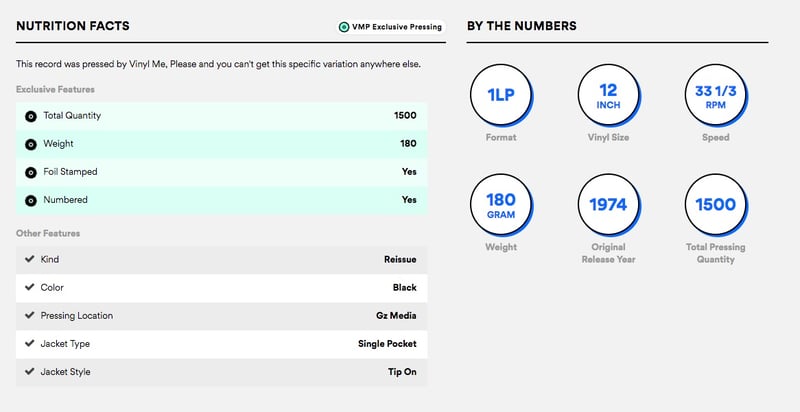Viewport: 800px width, 412px height.
Task: Click the 33 1/3 RPM speed badge
Action: coord(714,95)
